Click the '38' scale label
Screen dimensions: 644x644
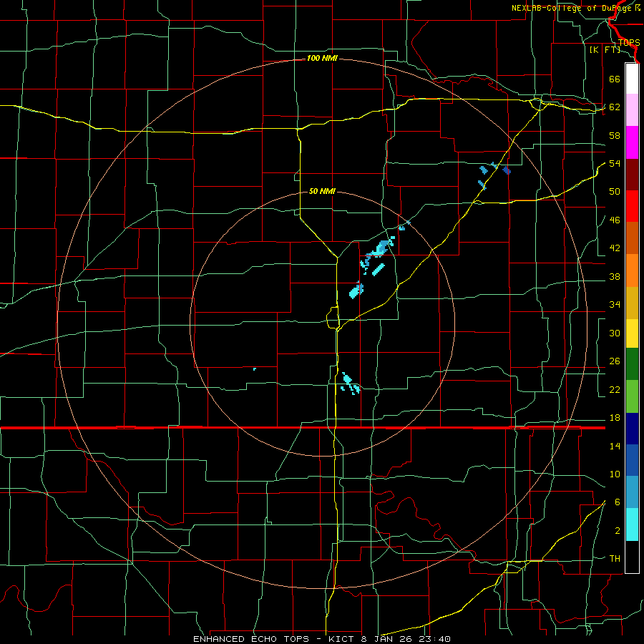click(x=615, y=277)
